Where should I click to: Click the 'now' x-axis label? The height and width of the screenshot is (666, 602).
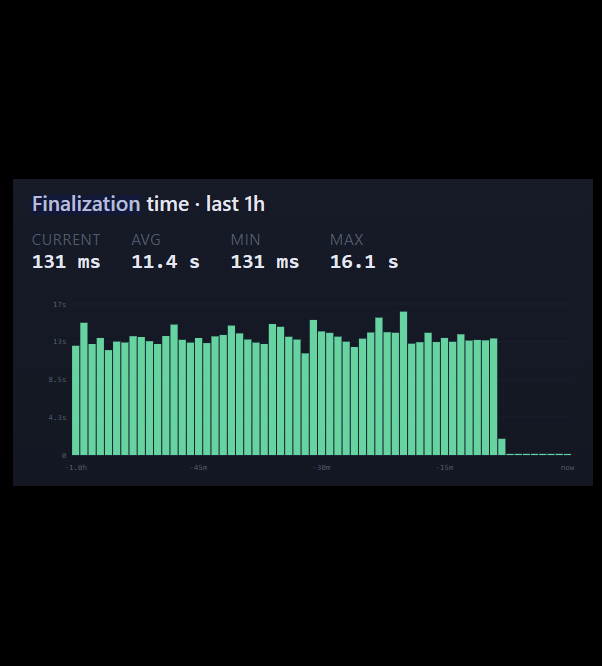tap(567, 468)
